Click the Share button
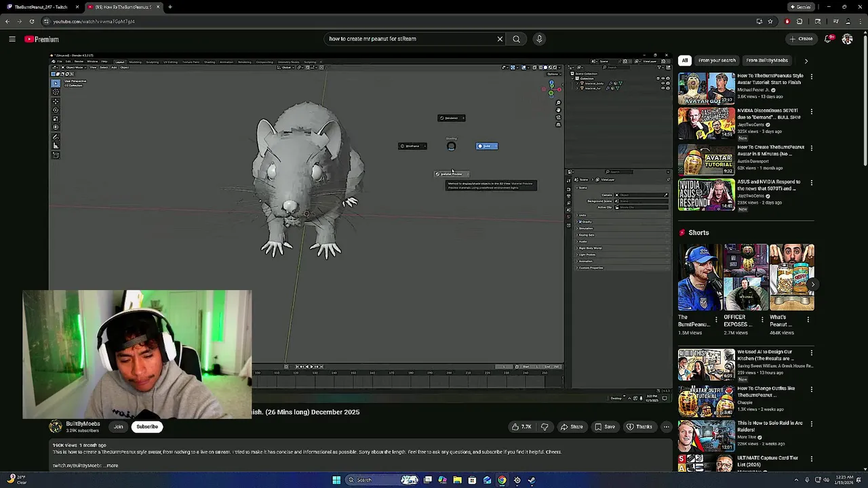 572,427
